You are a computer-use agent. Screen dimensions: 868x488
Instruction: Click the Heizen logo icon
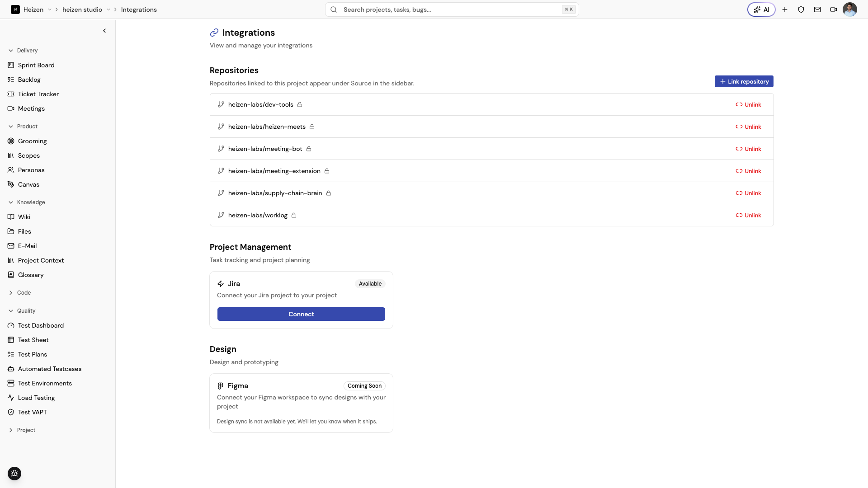[15, 9]
